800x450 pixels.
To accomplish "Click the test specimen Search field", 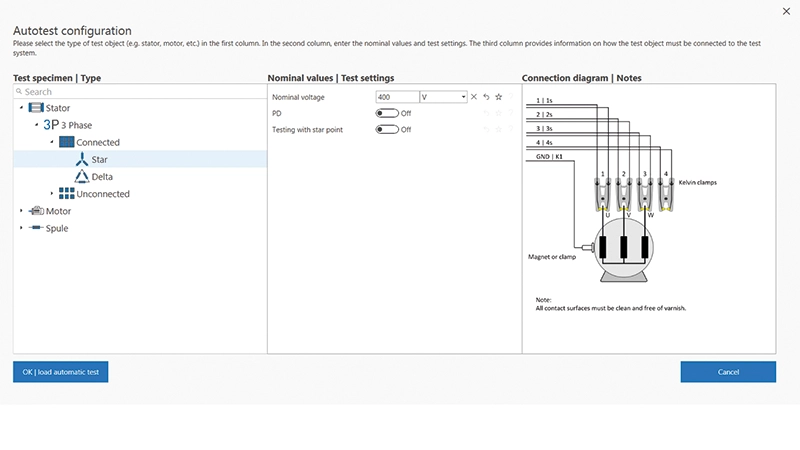I will pyautogui.click(x=140, y=91).
